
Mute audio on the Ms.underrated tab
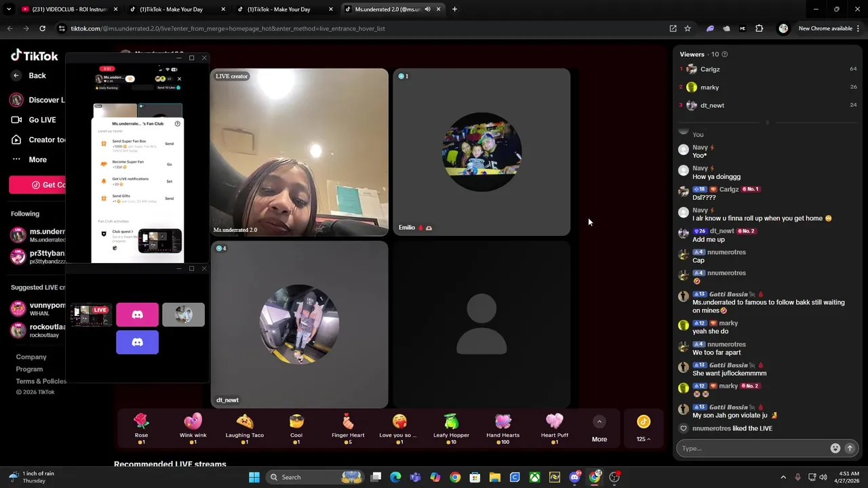pyautogui.click(x=427, y=9)
